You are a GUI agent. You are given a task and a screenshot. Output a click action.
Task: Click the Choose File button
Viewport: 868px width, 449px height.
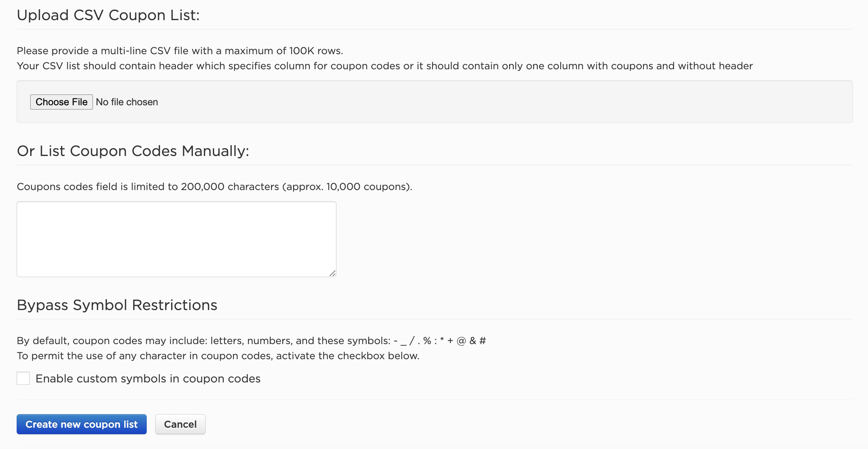pos(62,102)
